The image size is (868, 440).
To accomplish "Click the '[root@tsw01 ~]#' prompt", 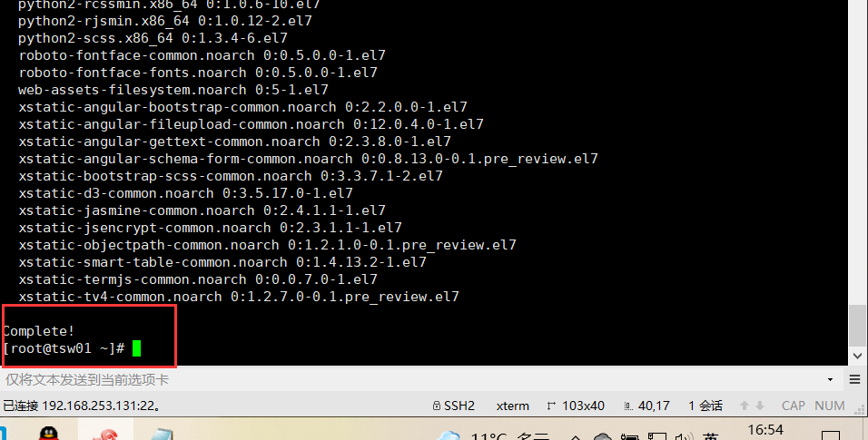I will click(x=64, y=348).
